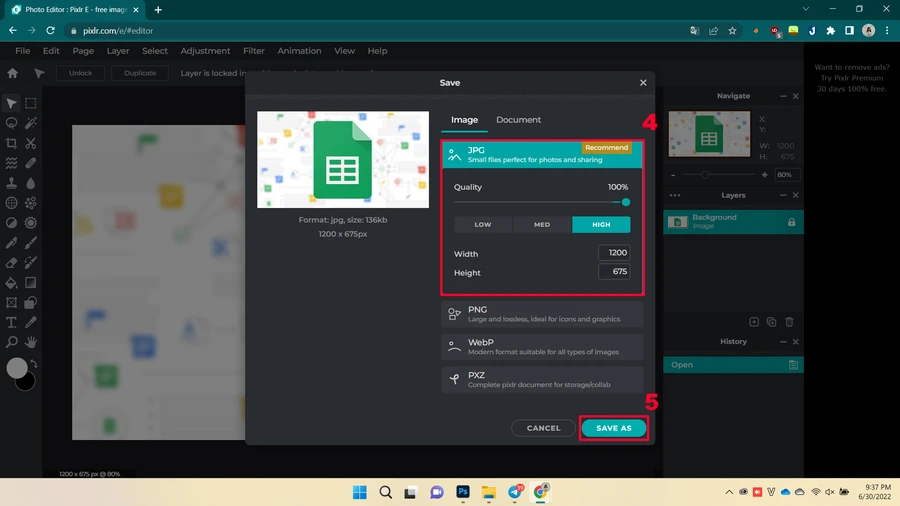Choose LOW quality preset
The image size is (900, 506).
[483, 224]
